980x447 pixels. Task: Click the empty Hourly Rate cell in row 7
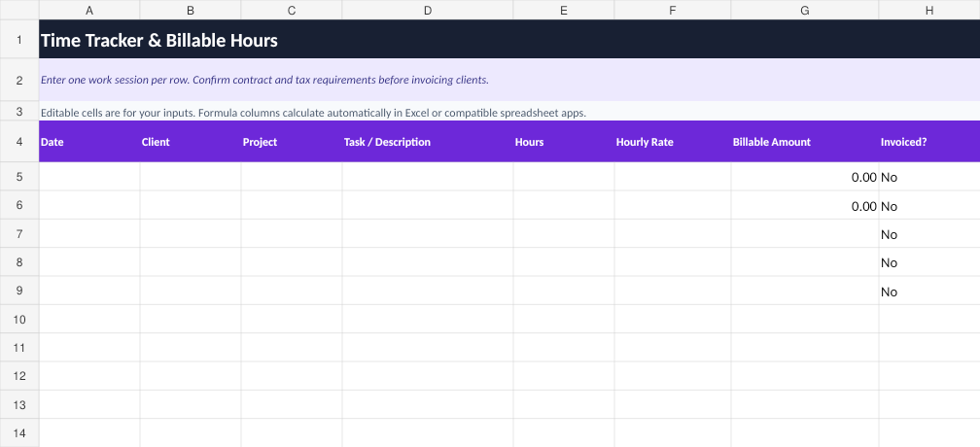[x=673, y=234]
